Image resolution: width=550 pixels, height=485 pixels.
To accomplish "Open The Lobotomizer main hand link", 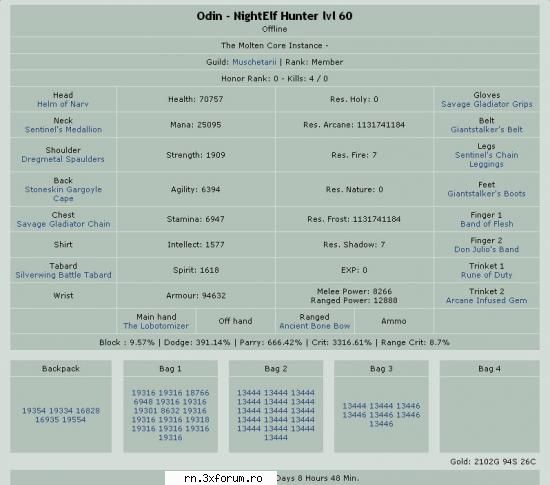I will point(156,326).
